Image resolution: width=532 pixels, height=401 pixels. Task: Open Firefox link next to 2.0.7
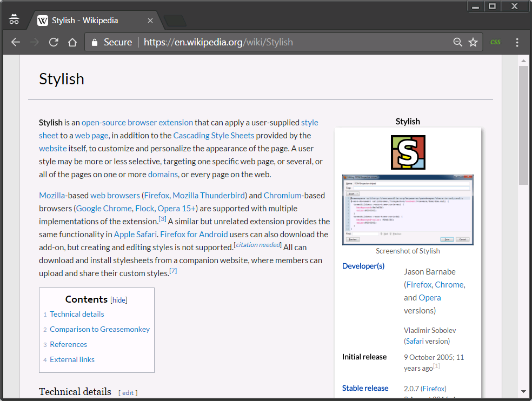[x=433, y=389]
